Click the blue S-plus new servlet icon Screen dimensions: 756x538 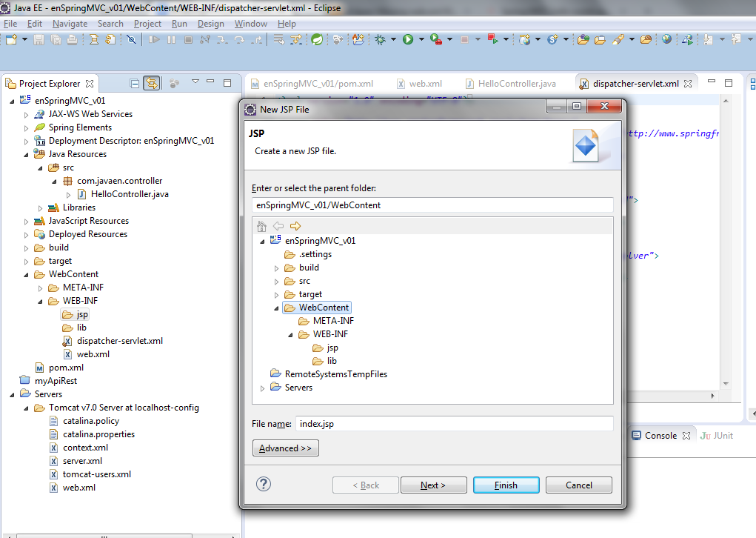tap(552, 39)
